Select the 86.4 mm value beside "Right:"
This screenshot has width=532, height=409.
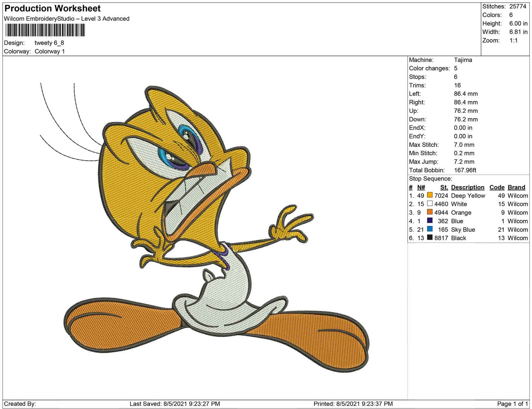(466, 102)
